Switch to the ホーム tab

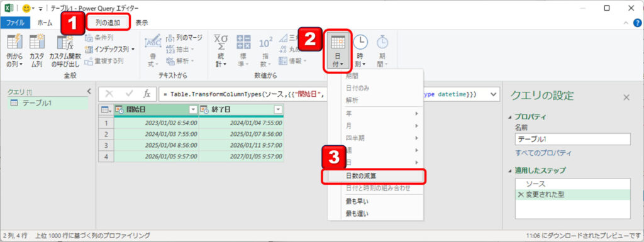pos(45,23)
